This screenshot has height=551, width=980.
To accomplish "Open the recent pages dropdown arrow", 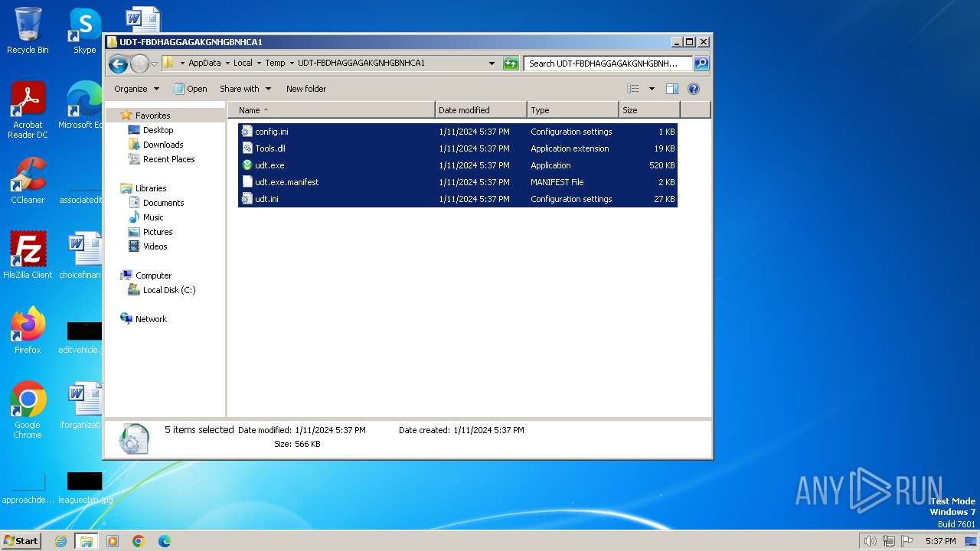I will pos(154,64).
